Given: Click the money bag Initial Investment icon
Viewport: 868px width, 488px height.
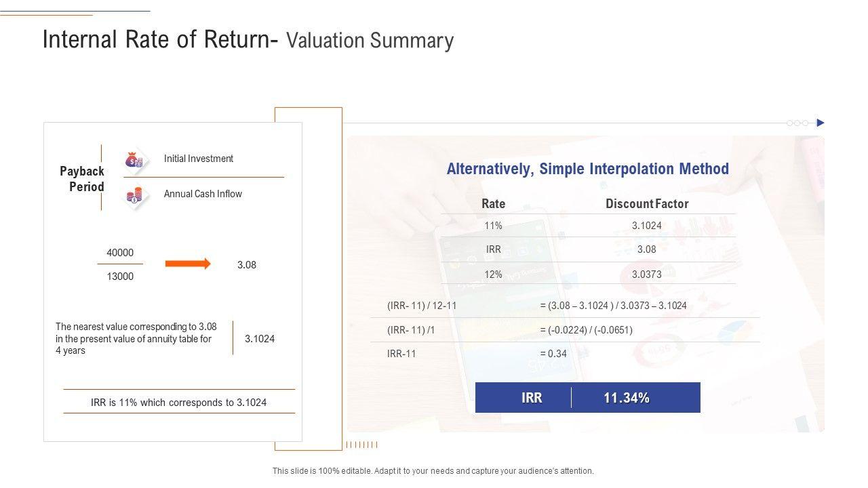Looking at the screenshot, I should point(134,160).
